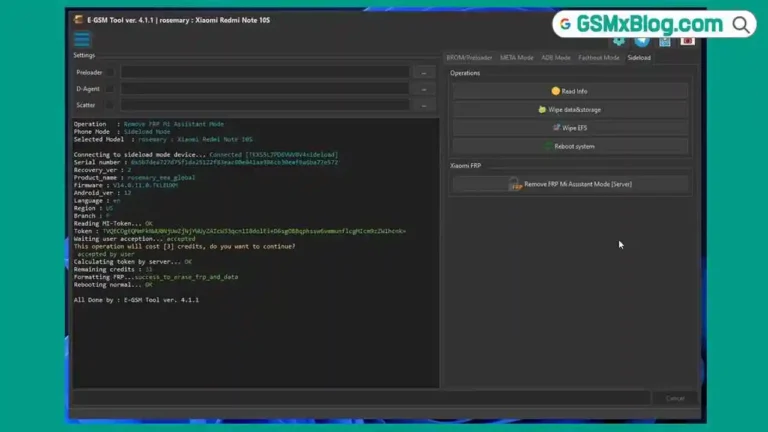768x432 pixels.
Task: Click the 'will cost [3] credits' line
Action: [x=185, y=246]
